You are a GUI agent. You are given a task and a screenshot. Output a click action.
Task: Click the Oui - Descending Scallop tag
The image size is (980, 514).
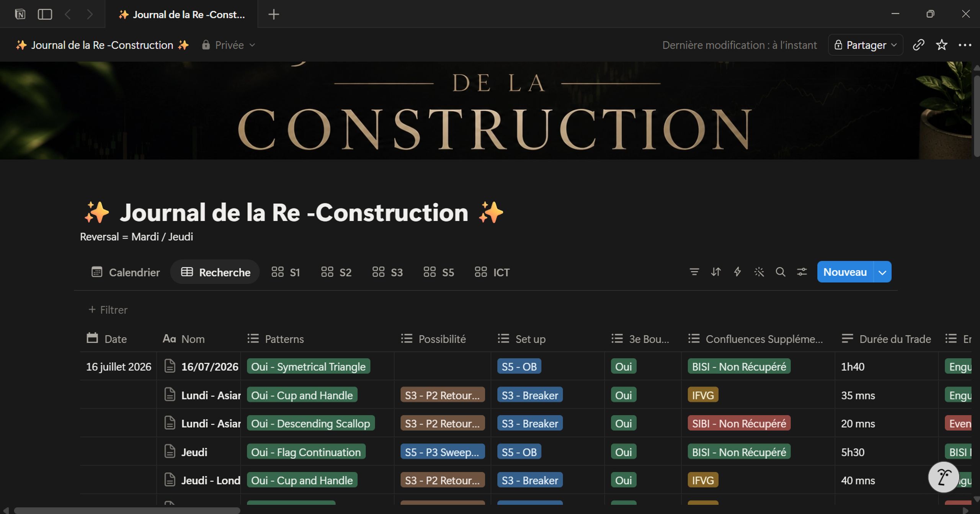(310, 424)
